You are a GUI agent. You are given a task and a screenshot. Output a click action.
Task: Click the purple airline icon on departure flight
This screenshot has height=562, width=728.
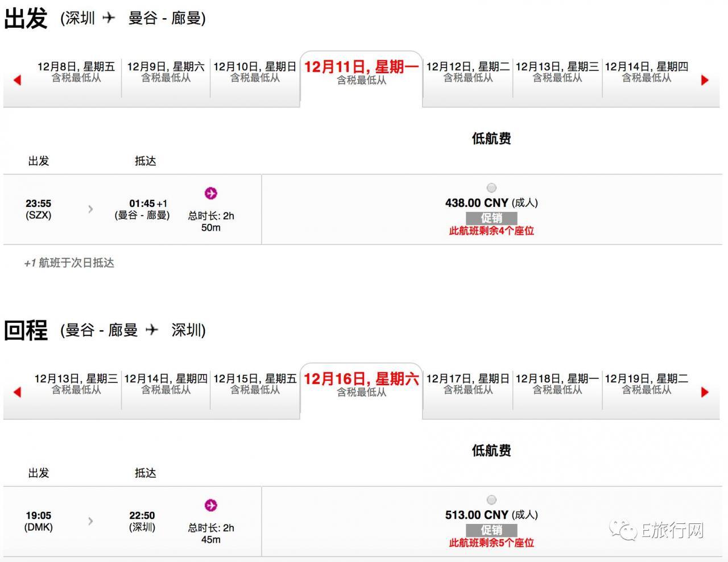tap(211, 193)
